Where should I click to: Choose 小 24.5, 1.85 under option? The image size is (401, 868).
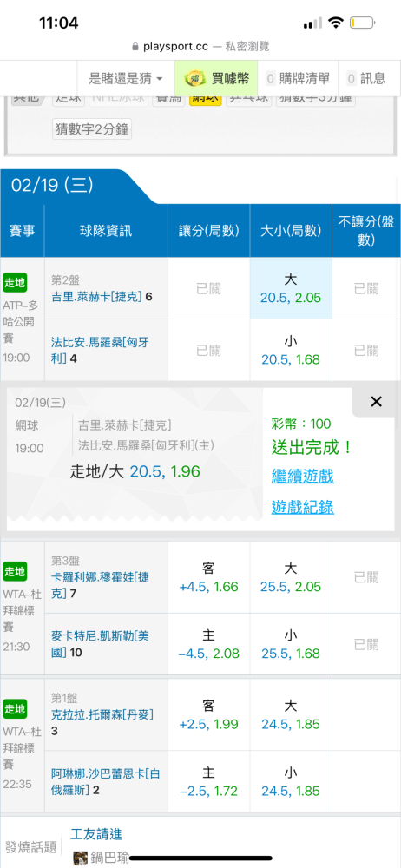pos(291,781)
